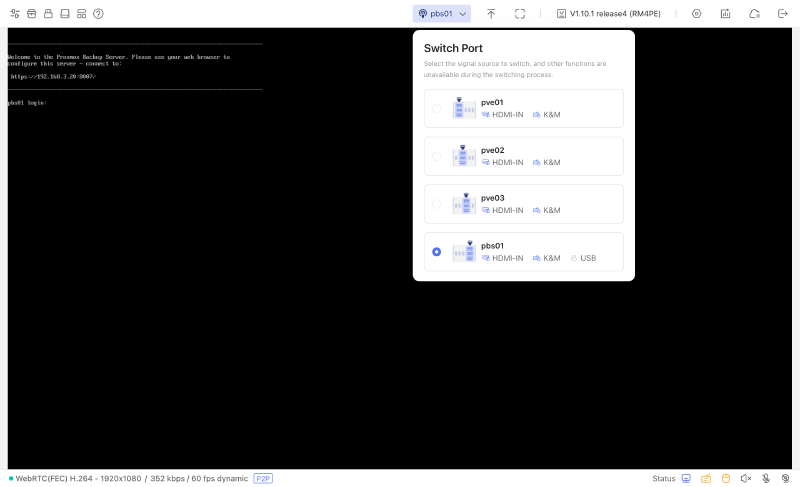Viewport: 800px width, 487px height.
Task: Click the pve01 server thumbnail image
Action: tap(464, 108)
